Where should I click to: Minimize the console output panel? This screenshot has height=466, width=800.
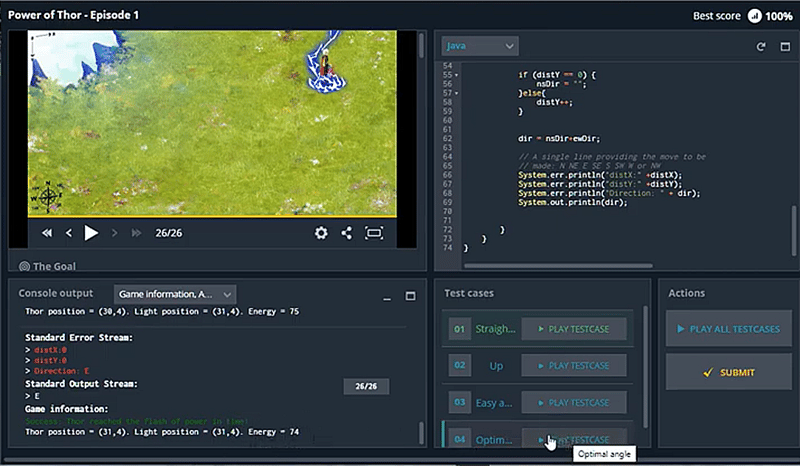pos(387,297)
